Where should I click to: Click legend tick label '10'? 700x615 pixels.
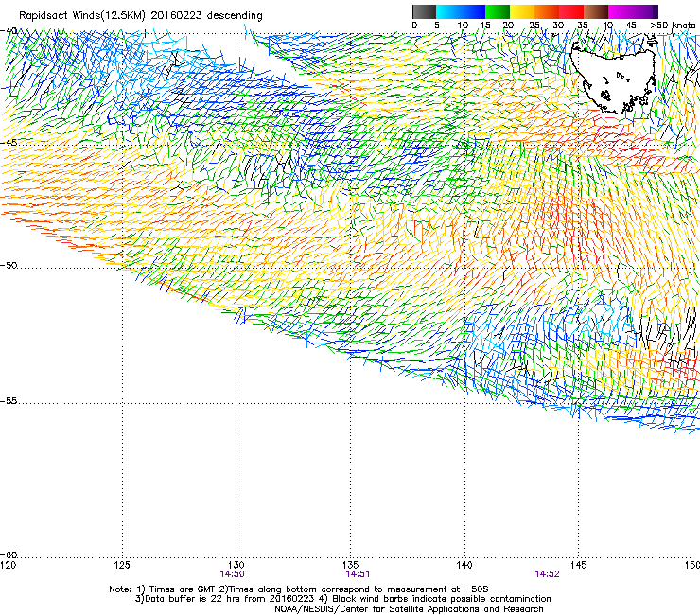point(463,26)
